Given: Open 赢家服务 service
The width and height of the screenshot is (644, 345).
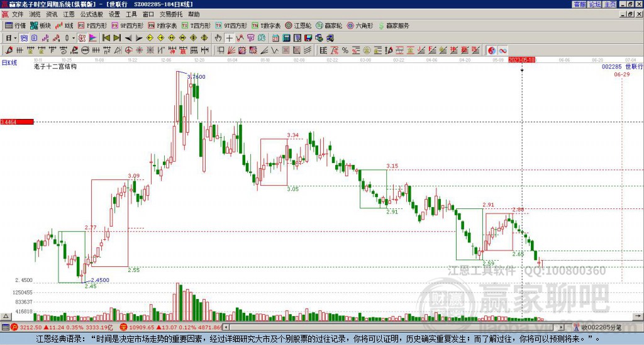Looking at the screenshot, I should click(393, 25).
